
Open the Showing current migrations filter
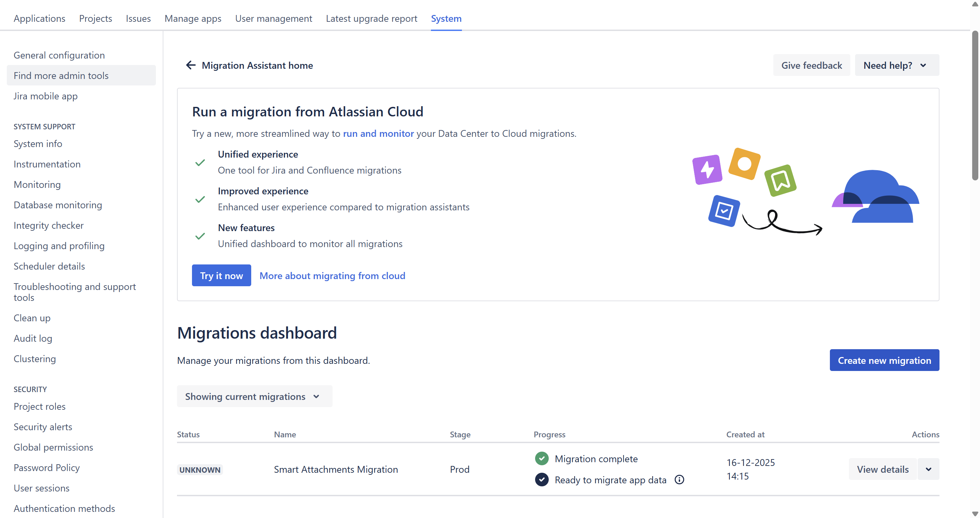pyautogui.click(x=254, y=396)
